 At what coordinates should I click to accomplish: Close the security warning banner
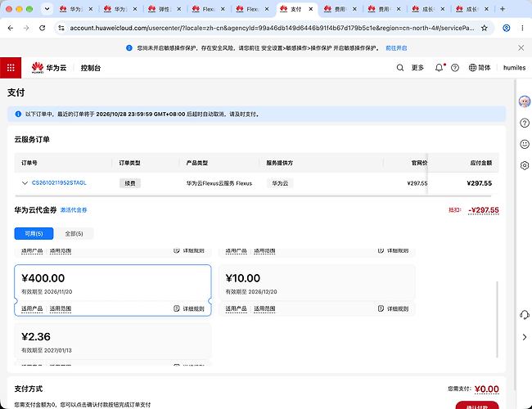[521, 47]
